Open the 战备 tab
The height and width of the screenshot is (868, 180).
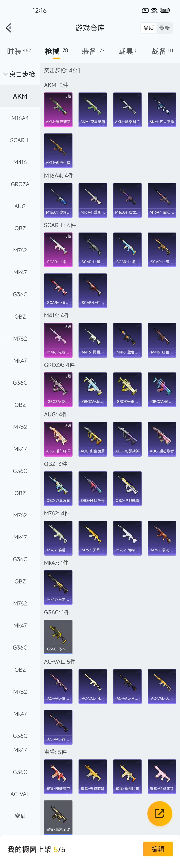point(162,51)
